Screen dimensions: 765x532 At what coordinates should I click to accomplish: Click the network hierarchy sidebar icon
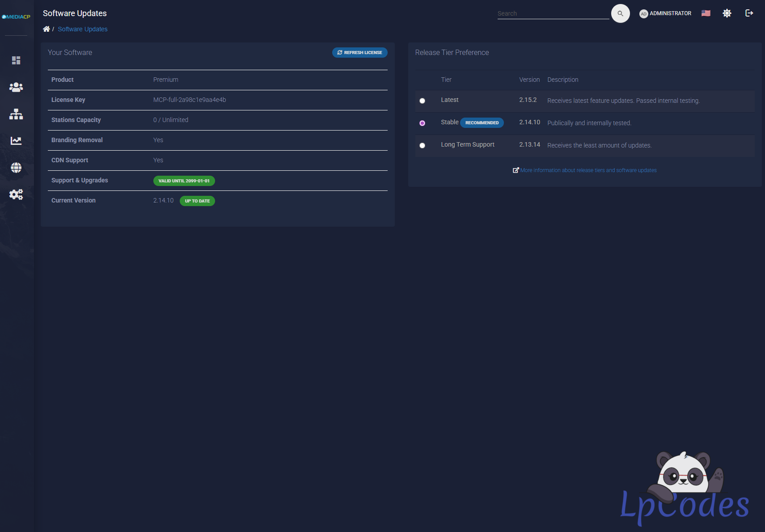tap(16, 114)
